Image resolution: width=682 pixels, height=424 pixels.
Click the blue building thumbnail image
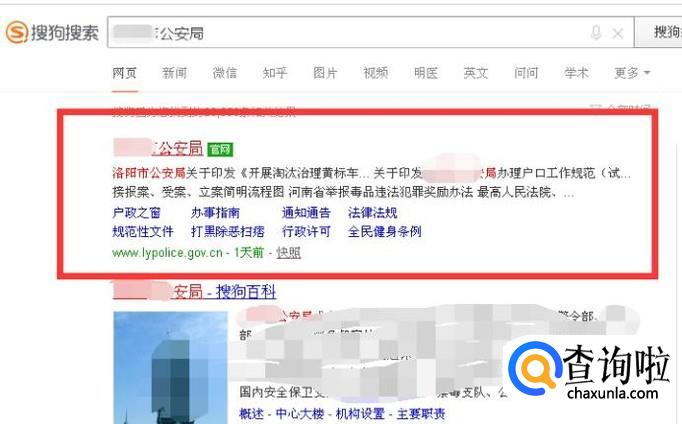click(x=170, y=367)
